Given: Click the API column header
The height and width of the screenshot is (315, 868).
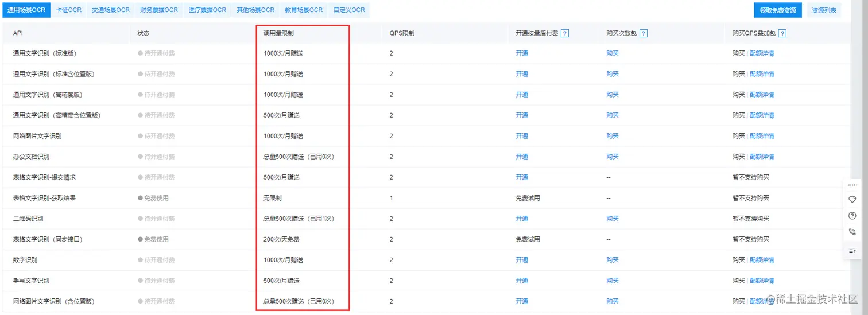Looking at the screenshot, I should [x=18, y=33].
